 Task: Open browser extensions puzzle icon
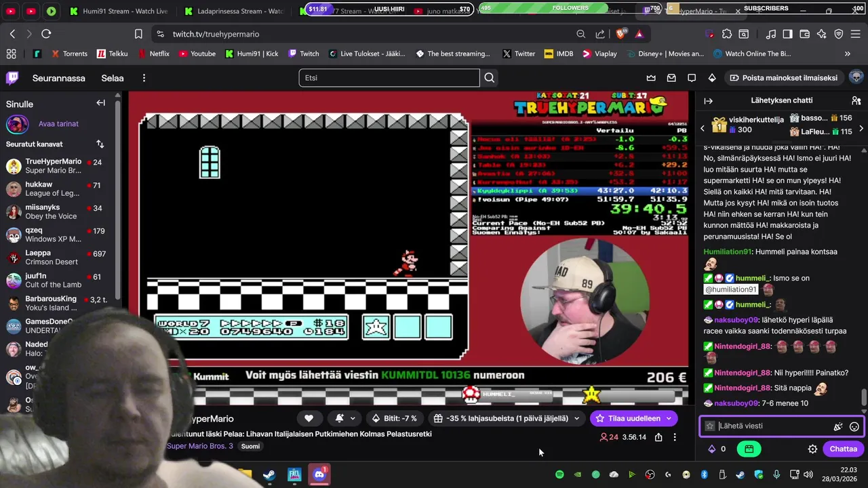pos(727,34)
